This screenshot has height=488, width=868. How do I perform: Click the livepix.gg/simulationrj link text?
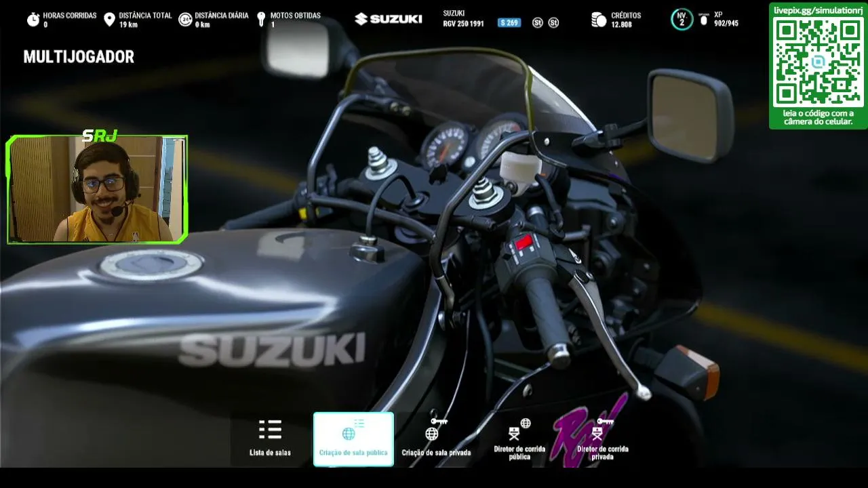click(818, 10)
